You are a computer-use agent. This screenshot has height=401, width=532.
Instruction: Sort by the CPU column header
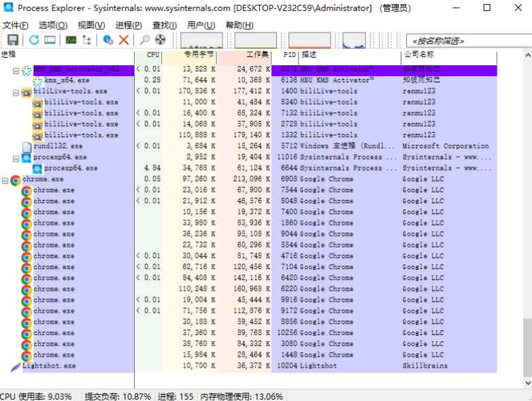(x=148, y=55)
